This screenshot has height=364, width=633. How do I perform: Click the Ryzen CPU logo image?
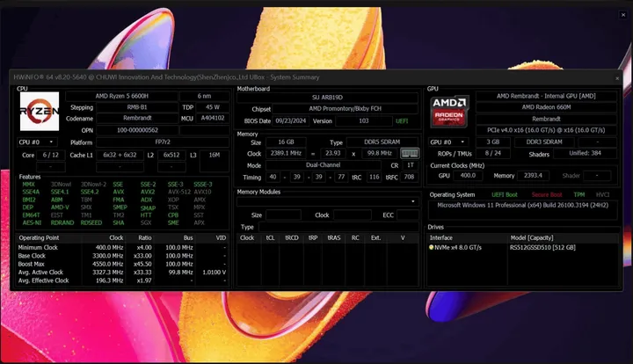(40, 112)
